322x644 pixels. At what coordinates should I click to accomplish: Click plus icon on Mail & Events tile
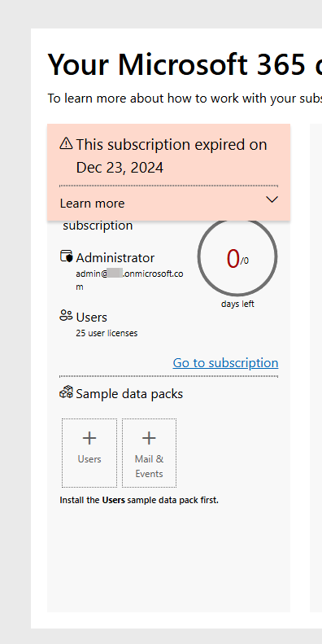[x=149, y=438]
